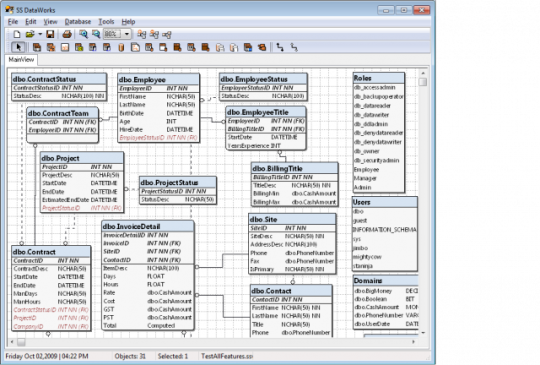The width and height of the screenshot is (540, 365).
Task: Select the dbo.Site table header
Action: [x=292, y=219]
